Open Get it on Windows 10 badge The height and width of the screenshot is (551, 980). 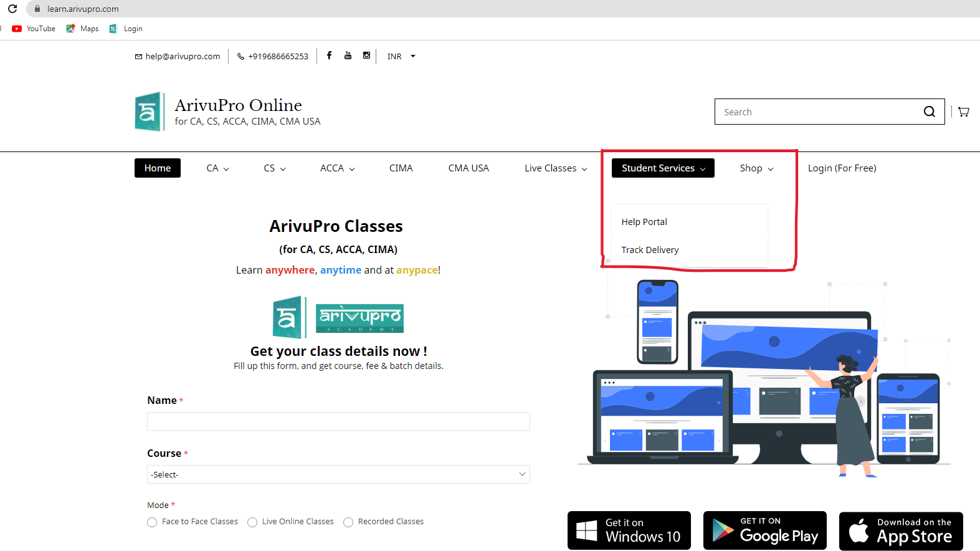pos(629,530)
